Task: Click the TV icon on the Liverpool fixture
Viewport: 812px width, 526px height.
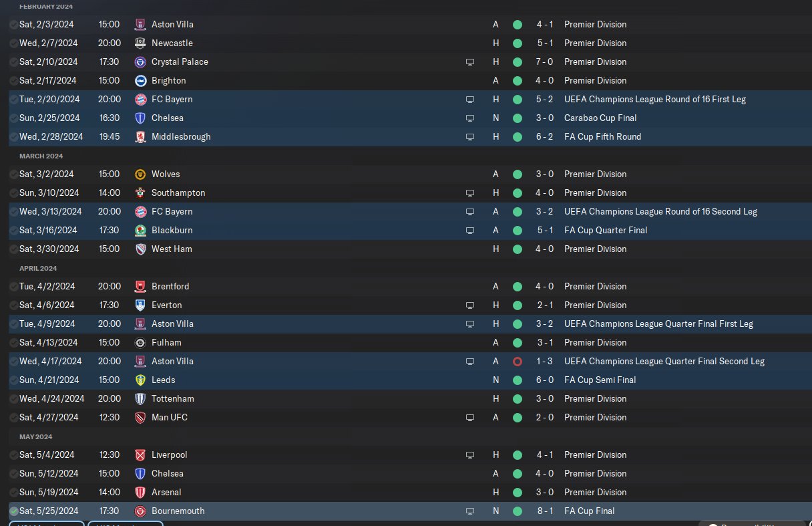Action: pyautogui.click(x=470, y=455)
